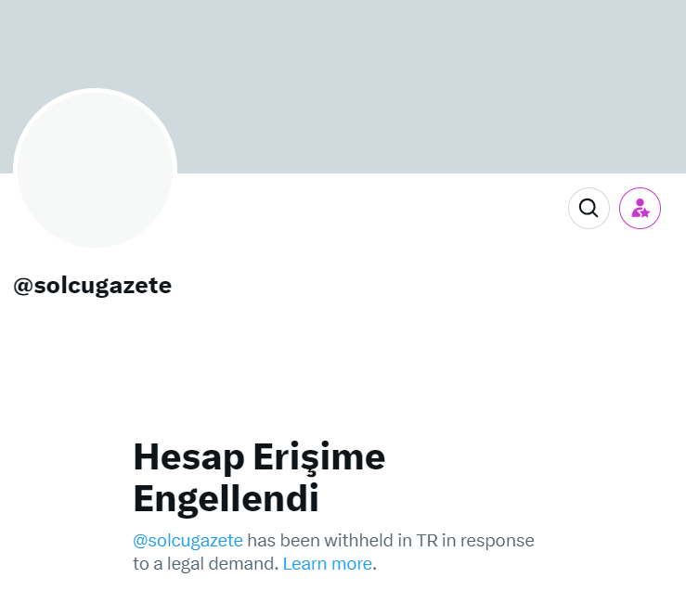Click the magnifying glass search icon
This screenshot has height=616, width=686.
589,208
